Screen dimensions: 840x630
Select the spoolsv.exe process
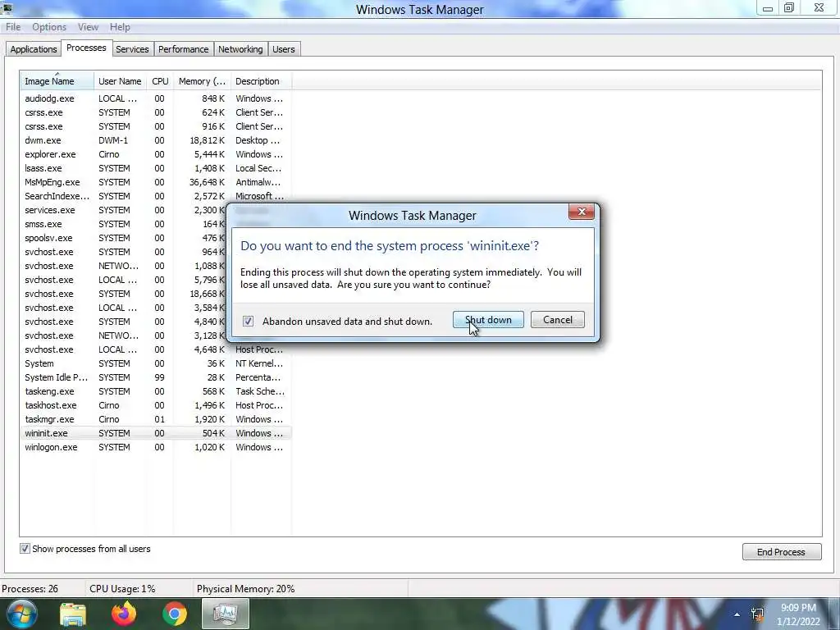pos(123,238)
